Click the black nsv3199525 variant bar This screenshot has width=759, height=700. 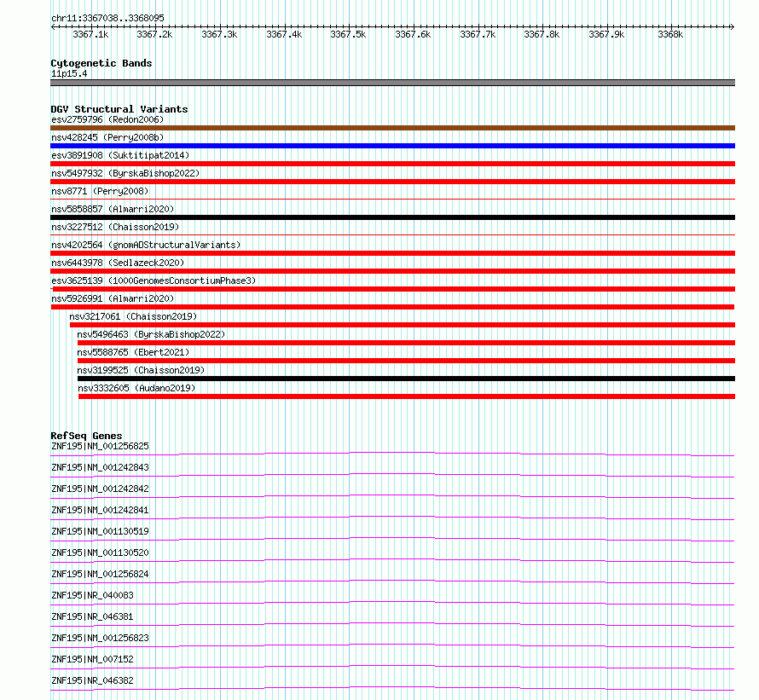(406, 379)
